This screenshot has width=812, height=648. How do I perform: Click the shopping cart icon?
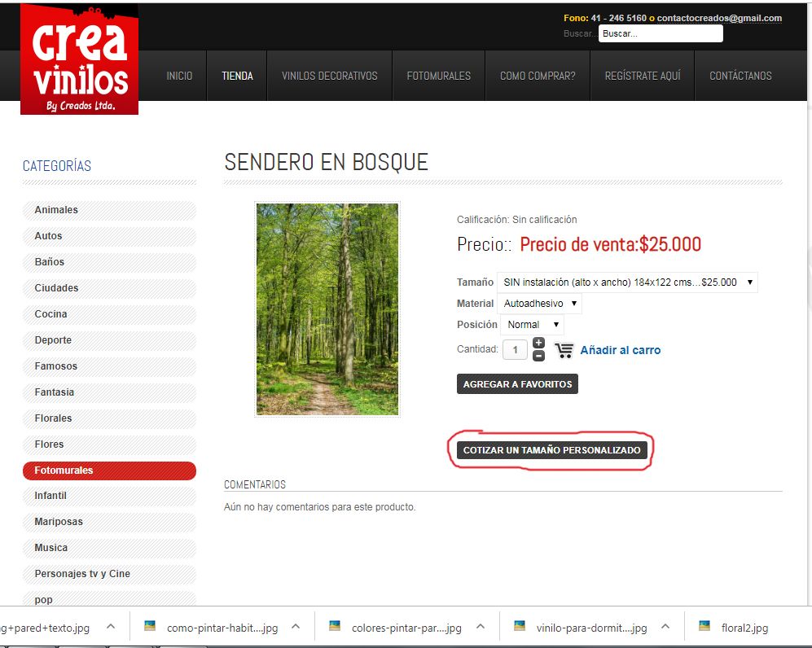tap(564, 350)
